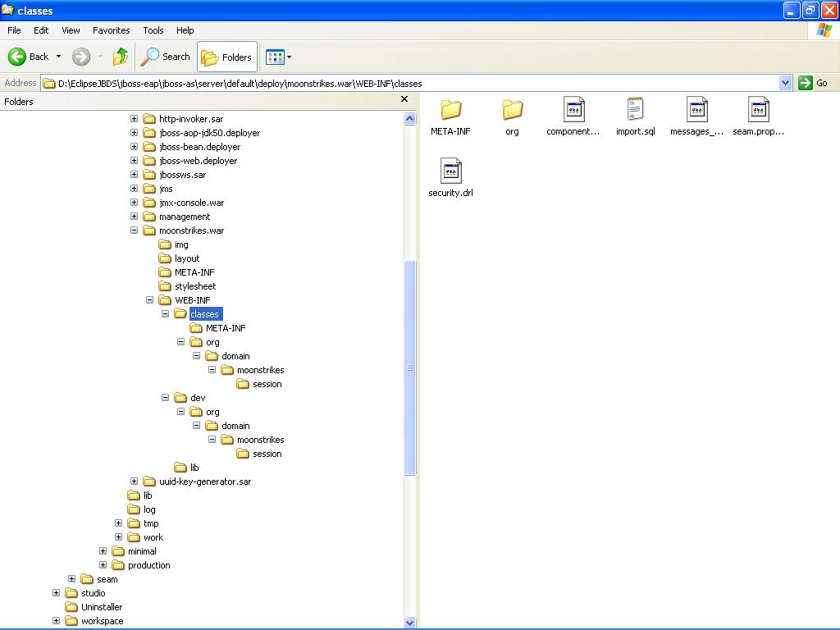This screenshot has width=840, height=630.
Task: Open the View menu
Action: 71,30
